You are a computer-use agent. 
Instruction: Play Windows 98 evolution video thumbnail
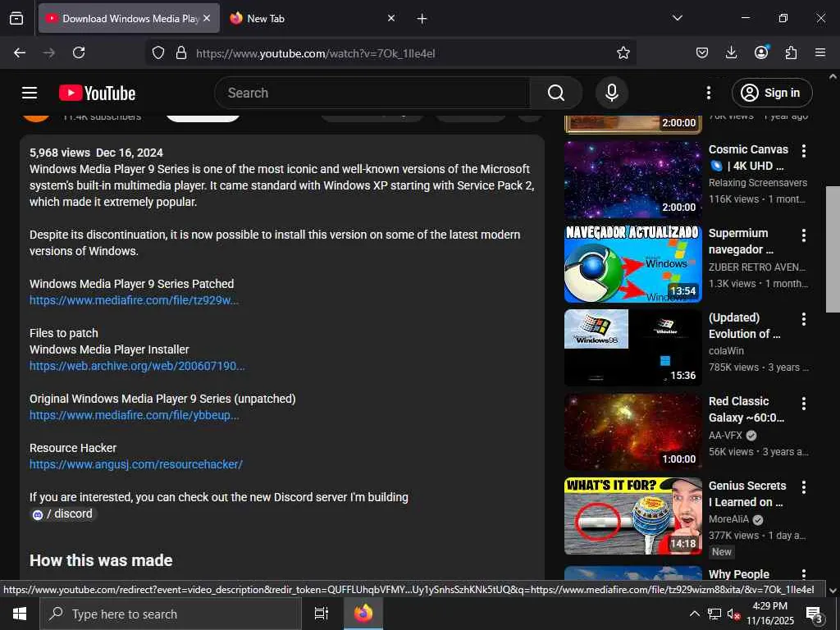632,348
